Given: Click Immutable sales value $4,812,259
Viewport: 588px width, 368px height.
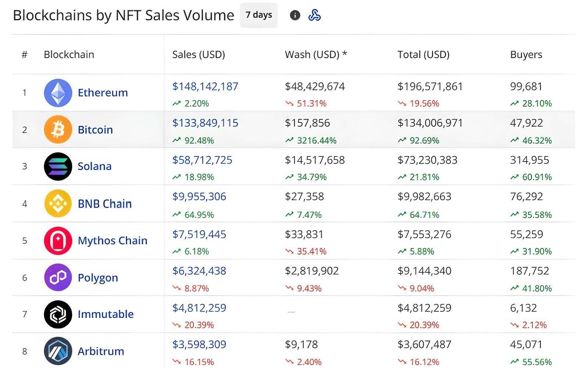Looking at the screenshot, I should tap(199, 308).
